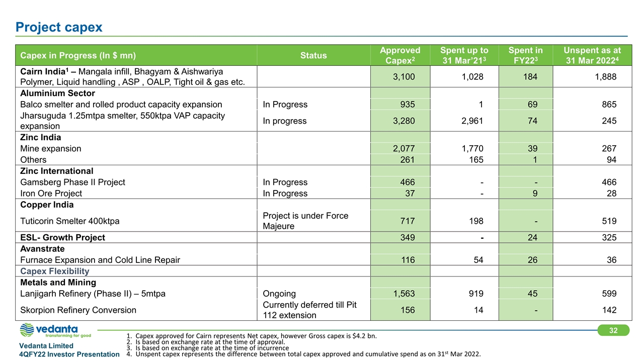
Task: Select the Approved Capex column header
Action: pos(400,55)
